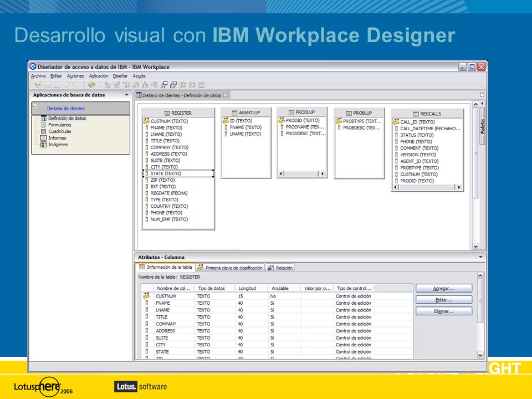
Task: Click the table icon on Información de la tabla tab
Action: [x=142, y=267]
